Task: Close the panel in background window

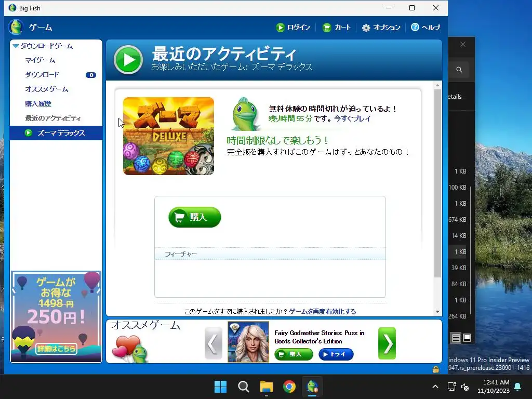Action: point(463,45)
